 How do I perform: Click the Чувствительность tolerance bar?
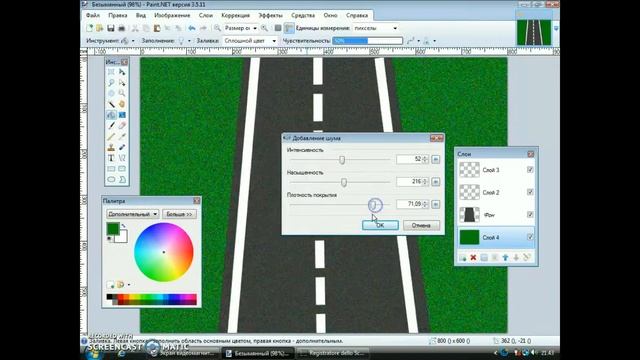[367, 41]
